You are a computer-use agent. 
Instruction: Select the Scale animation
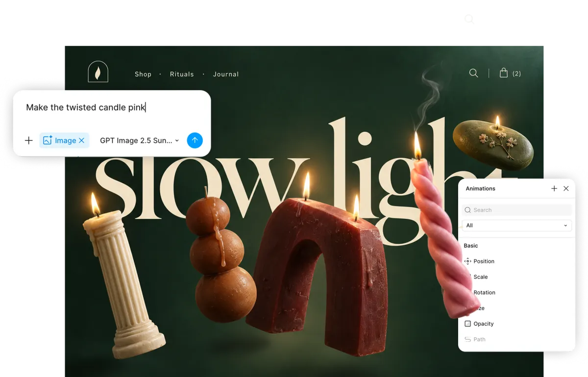click(x=480, y=277)
